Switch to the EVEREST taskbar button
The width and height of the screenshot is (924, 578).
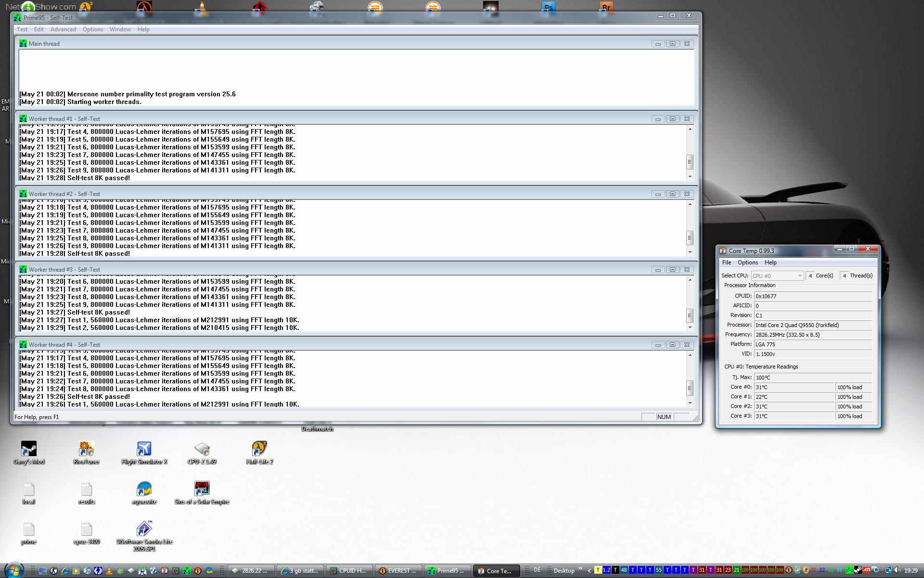pos(398,571)
